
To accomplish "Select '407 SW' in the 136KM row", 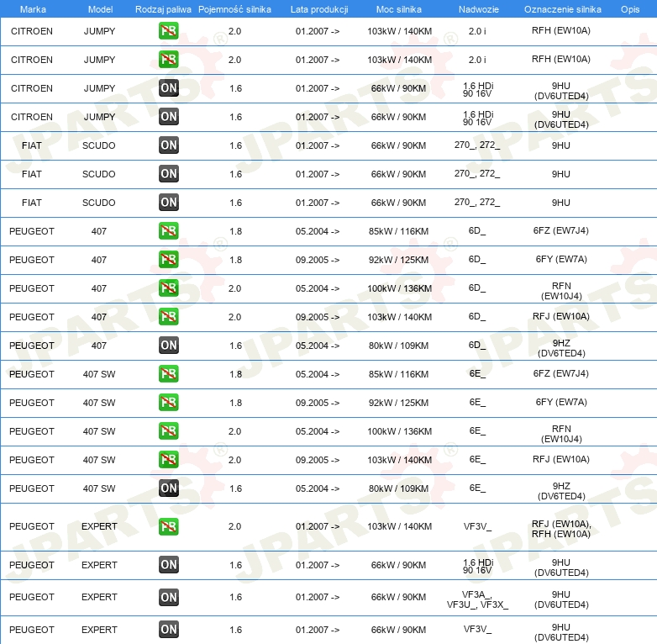I will [x=99, y=431].
